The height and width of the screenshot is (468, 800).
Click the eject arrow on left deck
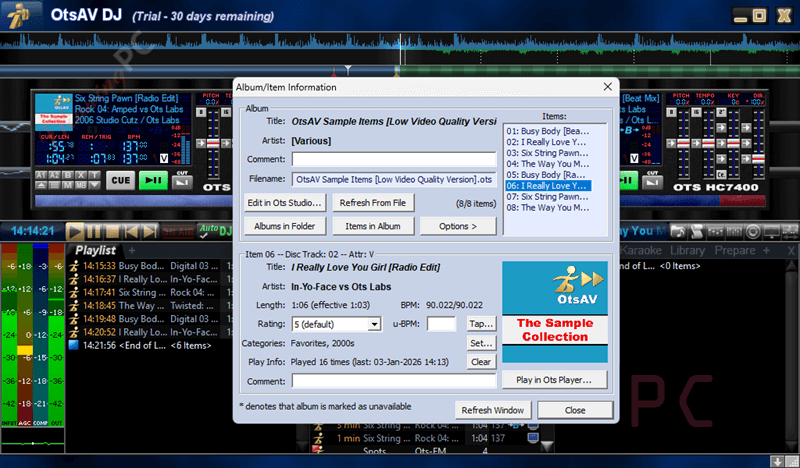(x=41, y=185)
